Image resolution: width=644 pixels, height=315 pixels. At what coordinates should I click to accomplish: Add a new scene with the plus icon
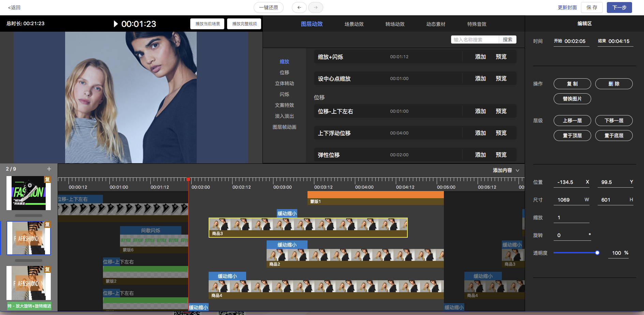(49, 169)
